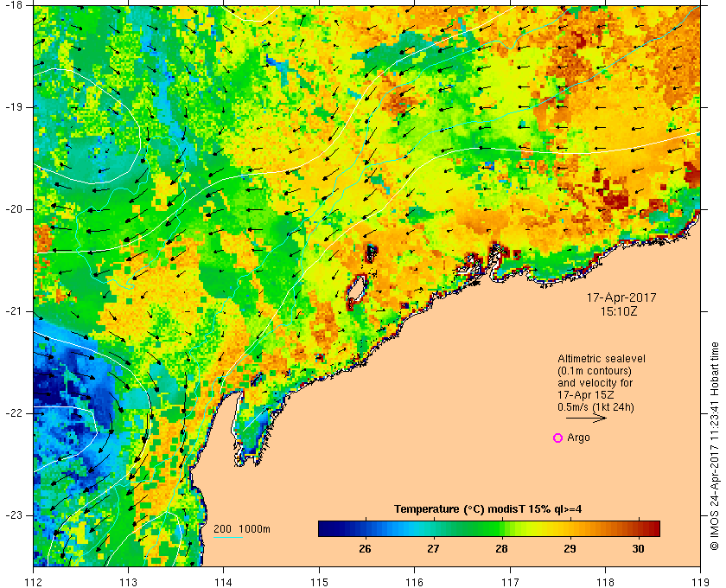Click the 'Argo' legend label

[579, 438]
